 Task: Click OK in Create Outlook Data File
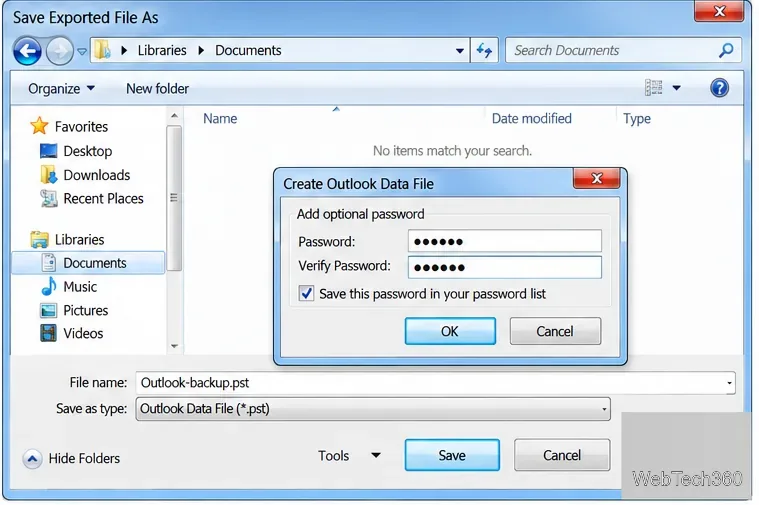[x=450, y=331]
